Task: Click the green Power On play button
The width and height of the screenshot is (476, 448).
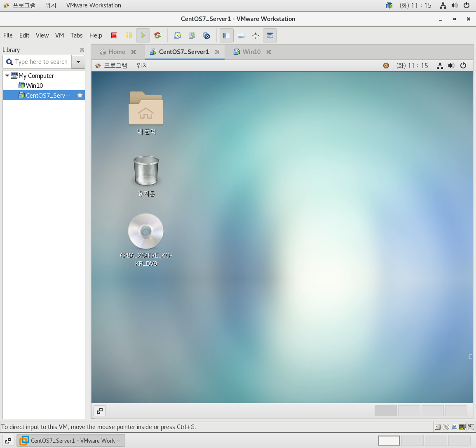Action: 143,35
